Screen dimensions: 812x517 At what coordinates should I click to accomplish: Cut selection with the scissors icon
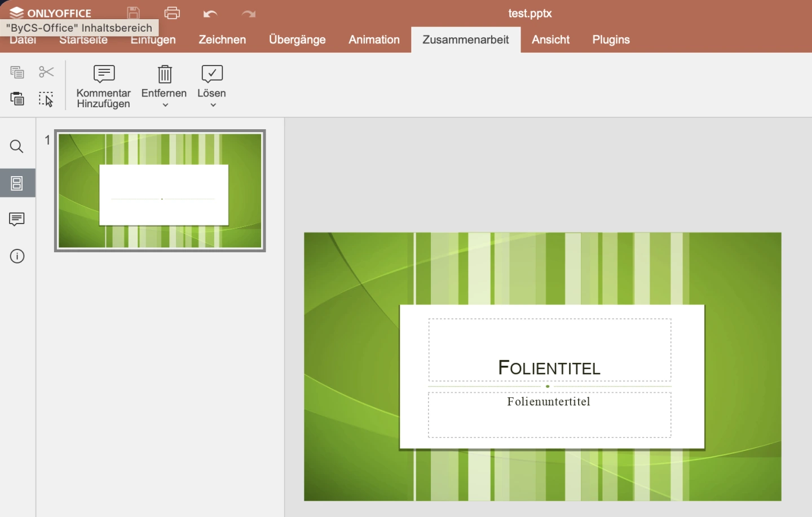point(46,72)
